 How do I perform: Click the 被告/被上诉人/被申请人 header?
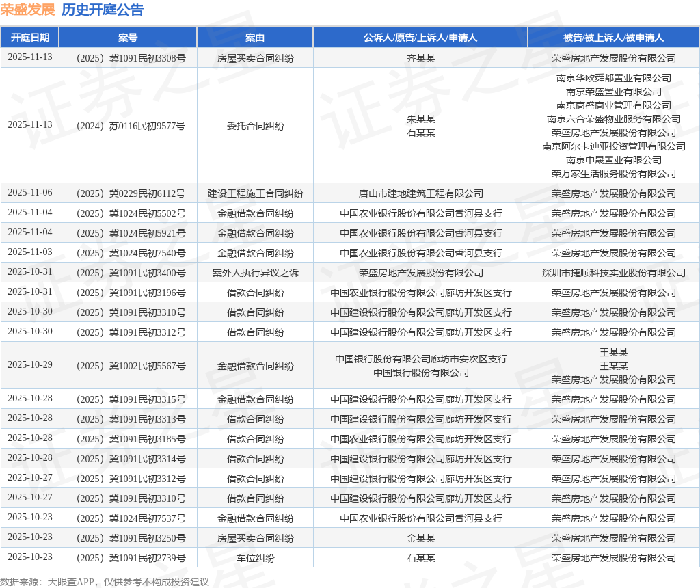click(x=613, y=38)
